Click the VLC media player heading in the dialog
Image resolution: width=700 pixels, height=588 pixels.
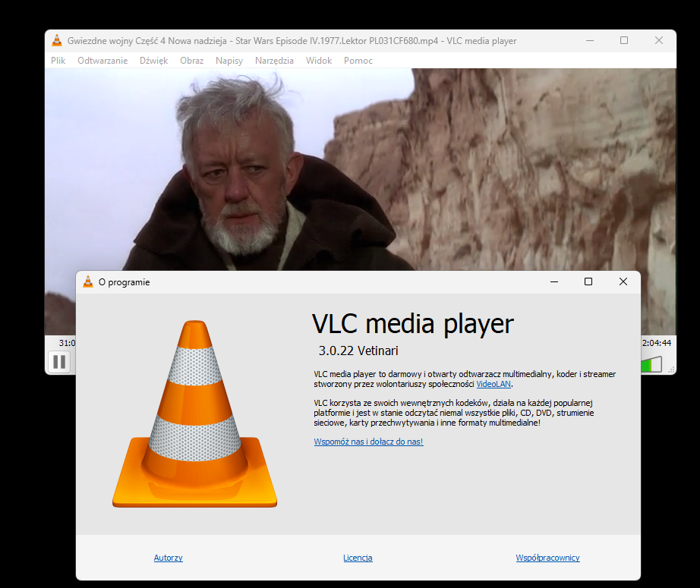tap(413, 324)
